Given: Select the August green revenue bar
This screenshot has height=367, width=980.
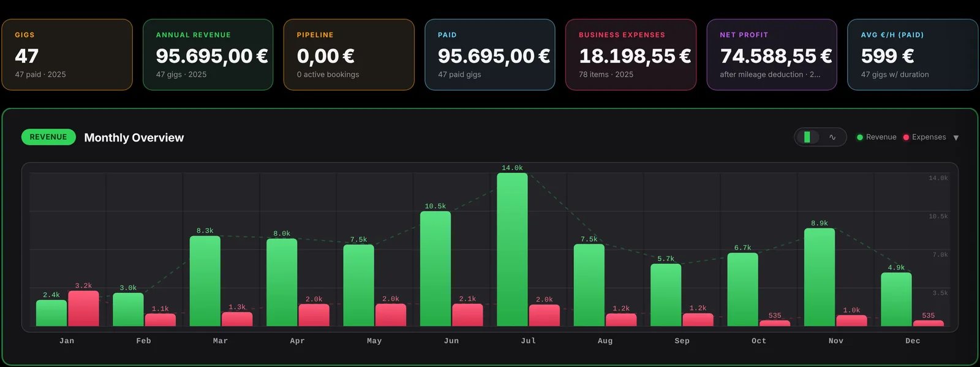Looking at the screenshot, I should click(589, 285).
